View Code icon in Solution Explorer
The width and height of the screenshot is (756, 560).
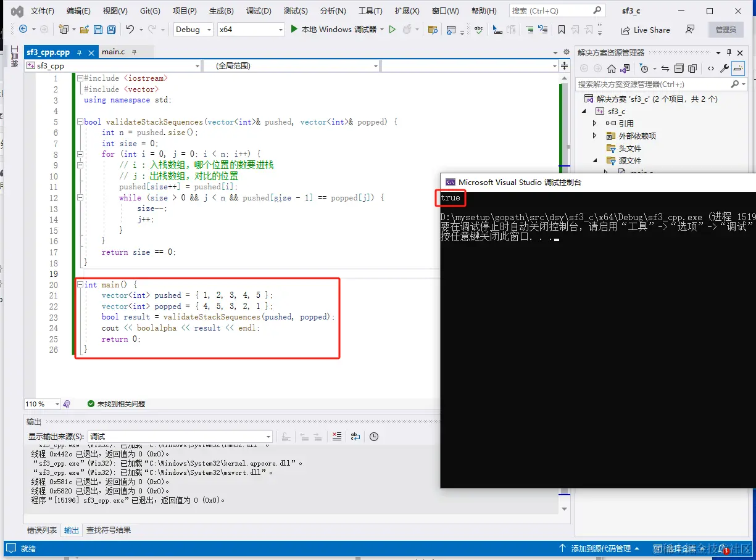[x=711, y=68]
